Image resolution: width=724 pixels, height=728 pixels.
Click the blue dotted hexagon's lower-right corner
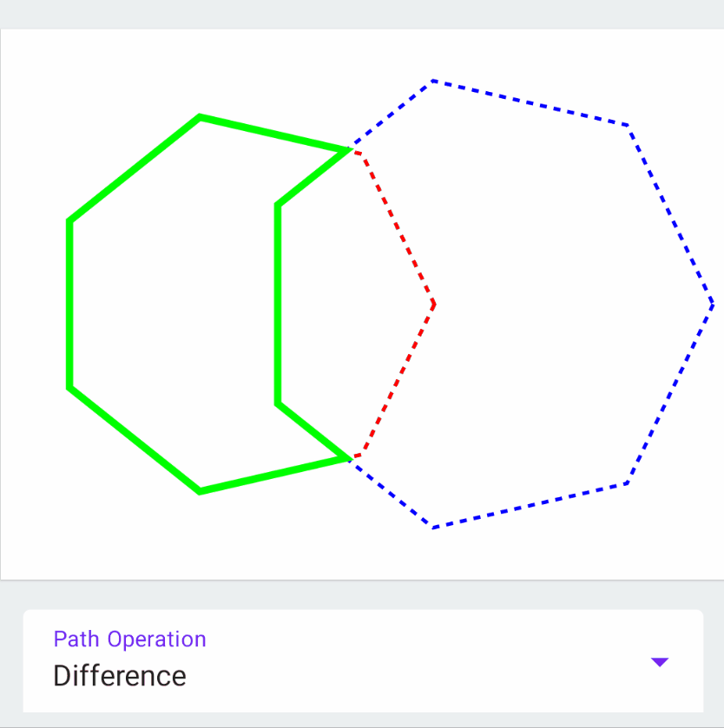[x=626, y=482]
